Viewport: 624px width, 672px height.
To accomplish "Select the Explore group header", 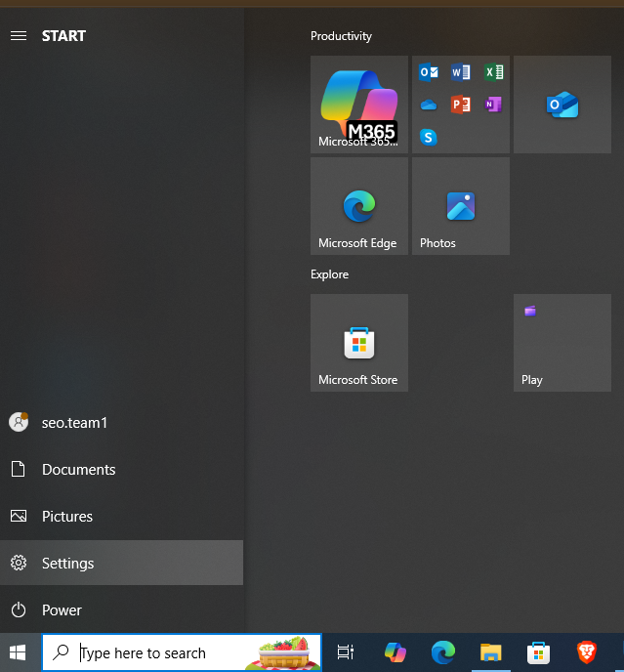I will click(329, 274).
